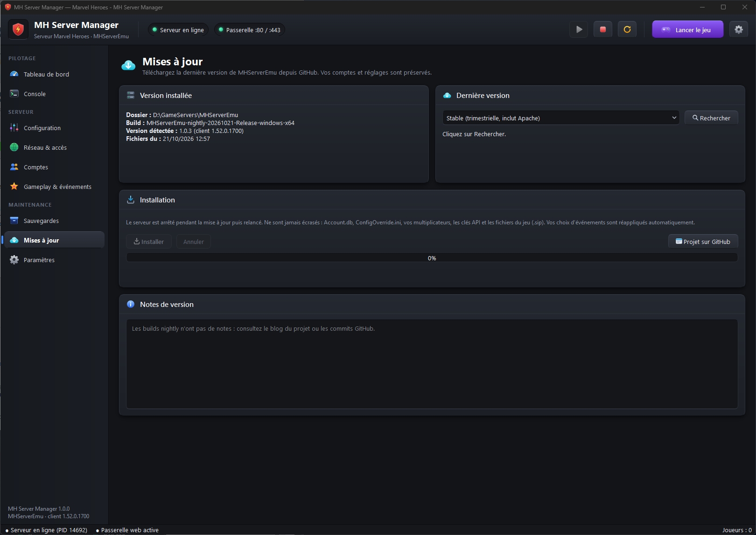Click Passerelle web active in status bar
Viewport: 756px width, 535px height.
click(x=127, y=530)
